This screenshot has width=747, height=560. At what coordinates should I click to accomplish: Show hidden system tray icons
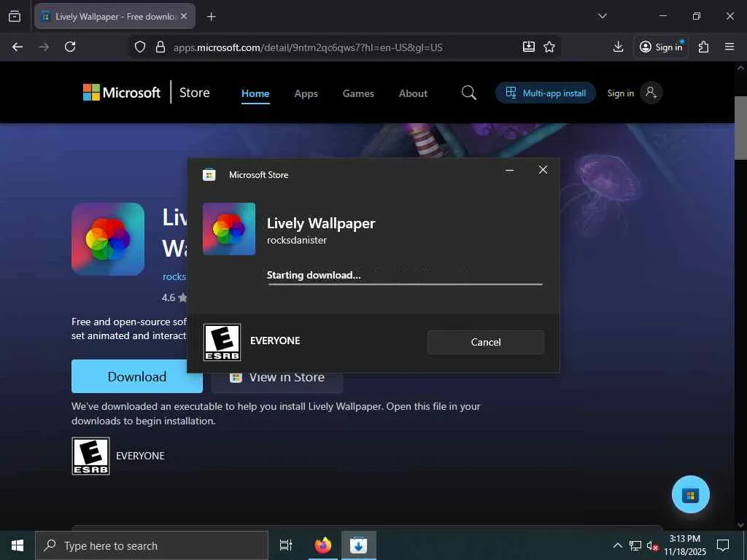(617, 545)
